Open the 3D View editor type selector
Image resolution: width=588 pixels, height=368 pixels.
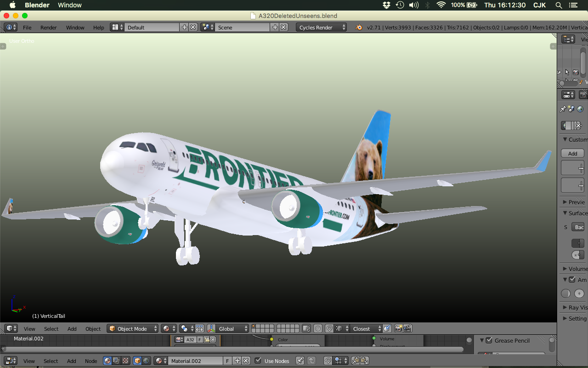click(11, 328)
